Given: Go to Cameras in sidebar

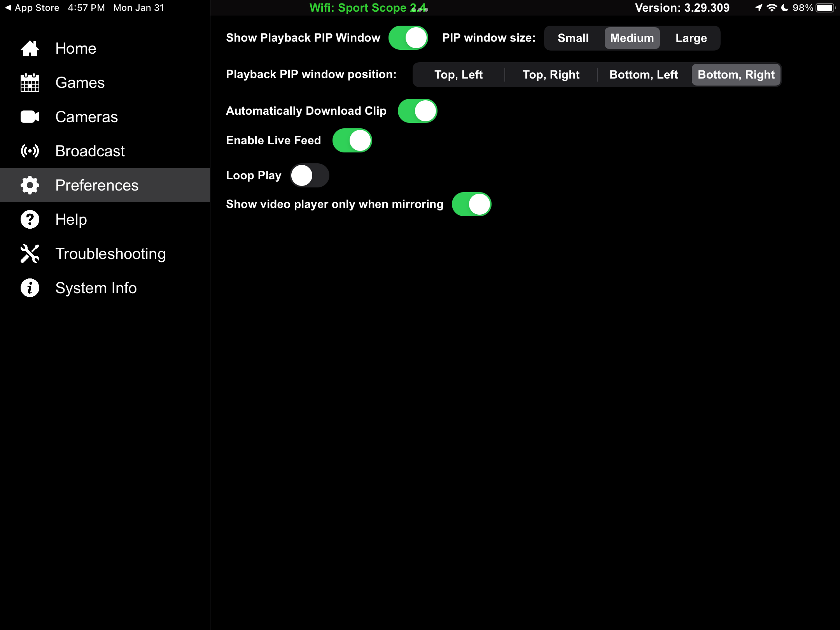Looking at the screenshot, I should (105, 117).
